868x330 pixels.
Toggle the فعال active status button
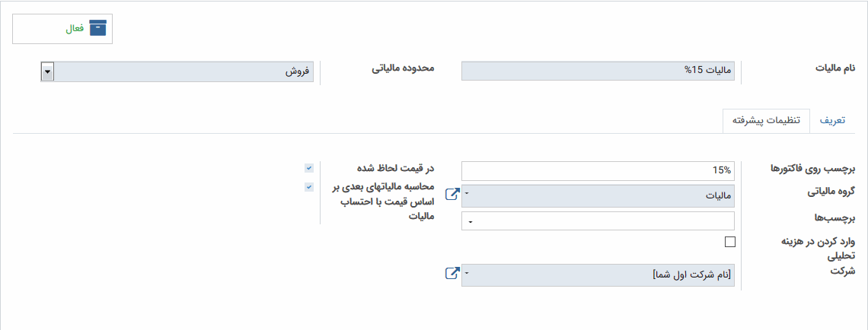62,29
